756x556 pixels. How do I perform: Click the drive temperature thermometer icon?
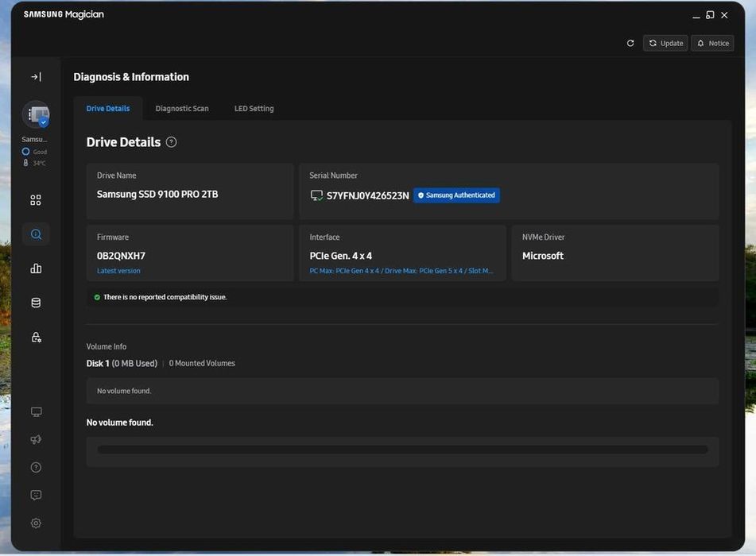[x=25, y=163]
